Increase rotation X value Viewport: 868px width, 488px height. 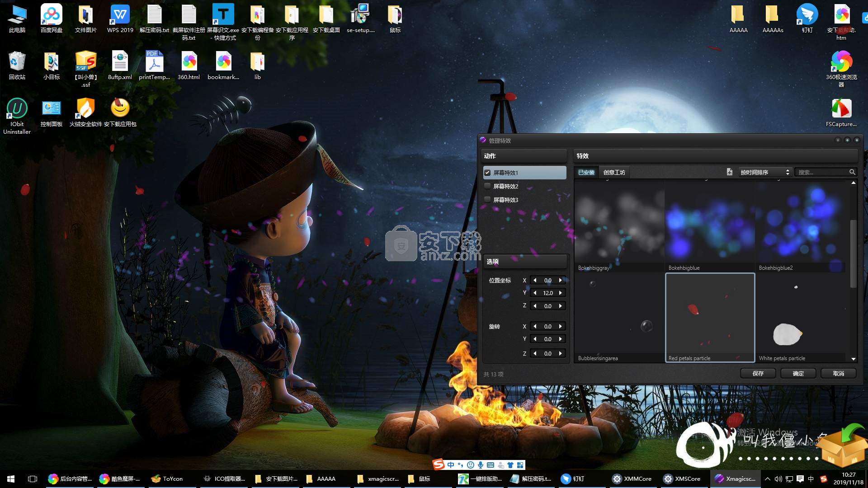(561, 327)
